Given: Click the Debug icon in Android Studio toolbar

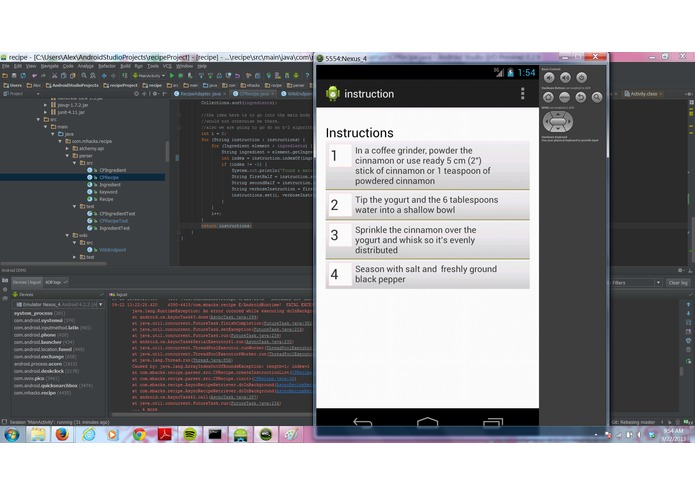Looking at the screenshot, I should pos(181,76).
